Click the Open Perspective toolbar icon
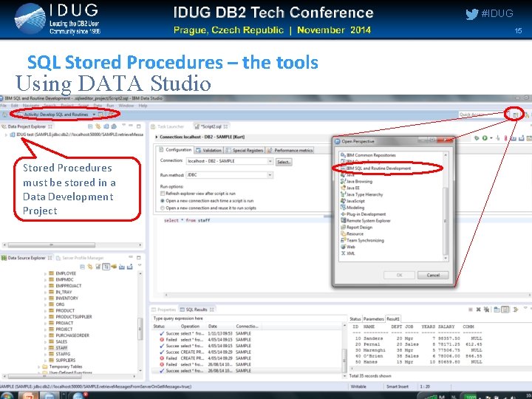The image size is (532, 399). click(x=516, y=115)
